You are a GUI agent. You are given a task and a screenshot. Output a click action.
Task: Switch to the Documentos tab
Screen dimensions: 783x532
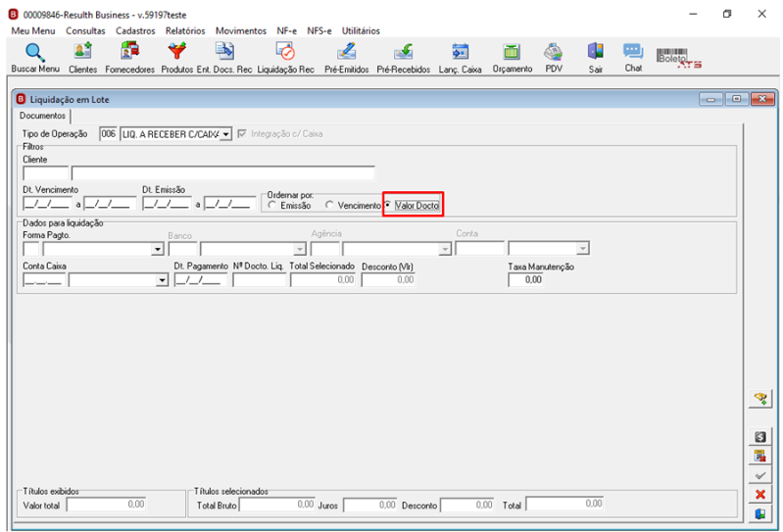42,116
